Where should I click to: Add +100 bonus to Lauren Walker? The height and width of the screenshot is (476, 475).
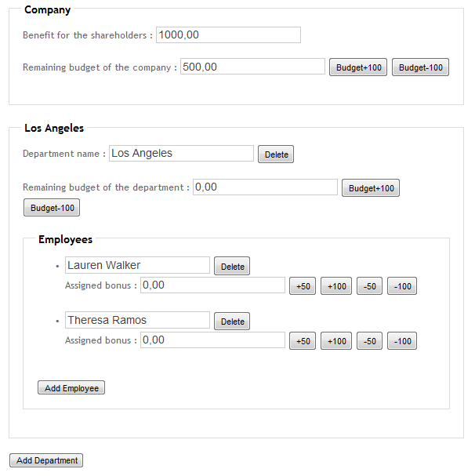336,286
